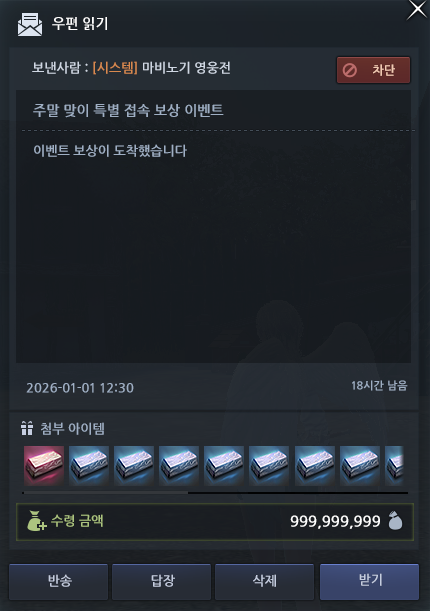
Task: Click the partially visible ninth item box
Action: (x=394, y=466)
